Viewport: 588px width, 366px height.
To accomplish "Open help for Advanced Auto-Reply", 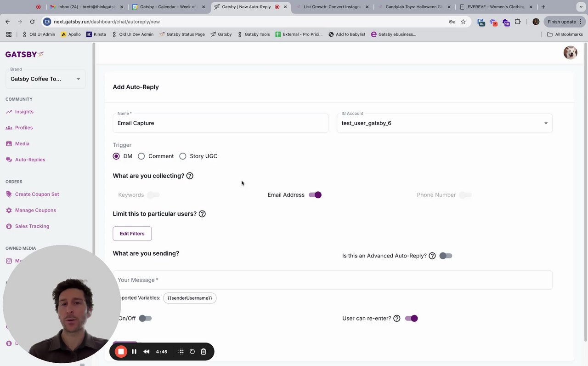I will pos(432,256).
